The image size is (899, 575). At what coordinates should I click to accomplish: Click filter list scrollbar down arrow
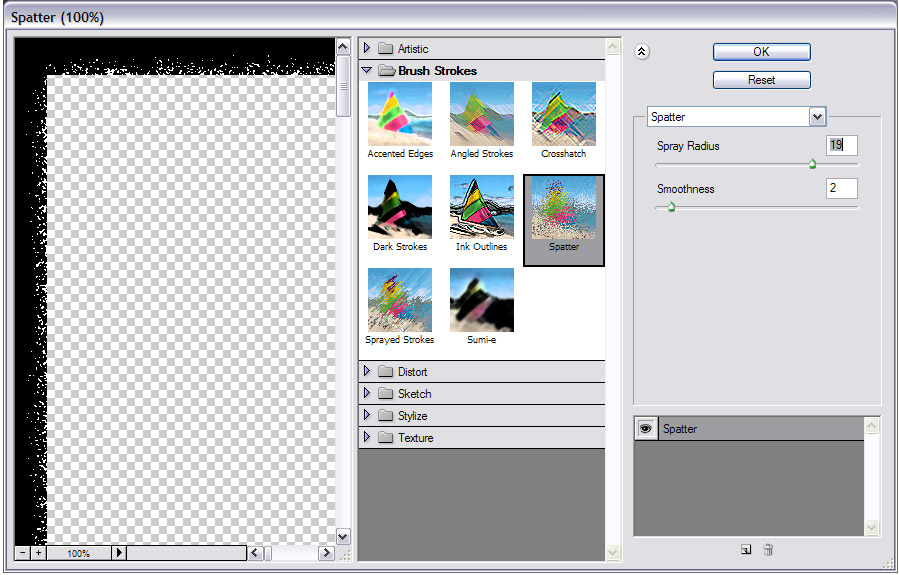(613, 553)
